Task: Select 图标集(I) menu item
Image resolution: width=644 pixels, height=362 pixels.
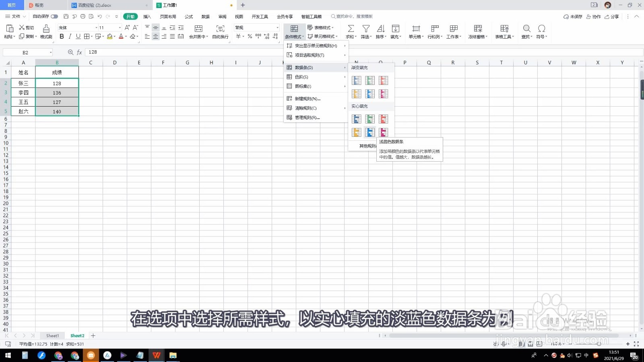Action: click(316, 86)
